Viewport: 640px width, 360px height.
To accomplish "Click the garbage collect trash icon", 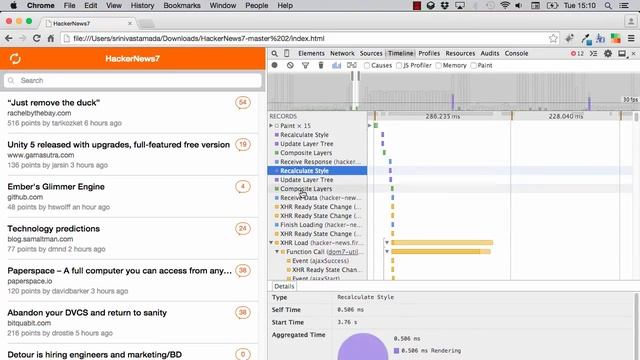I will pyautogui.click(x=321, y=65).
